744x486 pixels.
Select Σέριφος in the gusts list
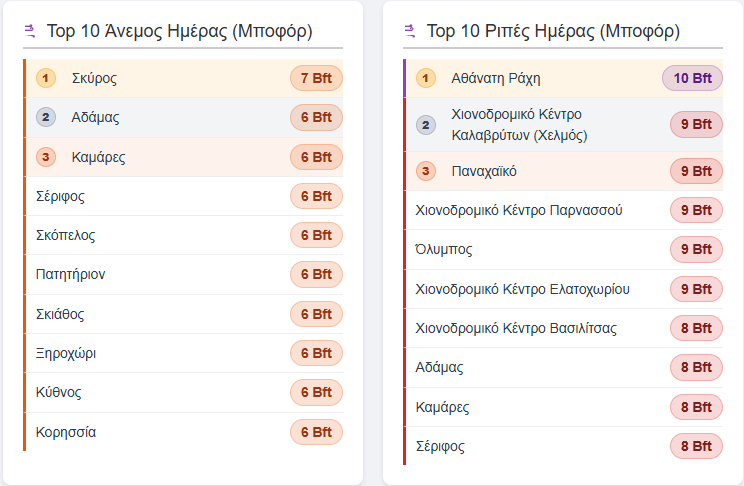pyautogui.click(x=565, y=446)
